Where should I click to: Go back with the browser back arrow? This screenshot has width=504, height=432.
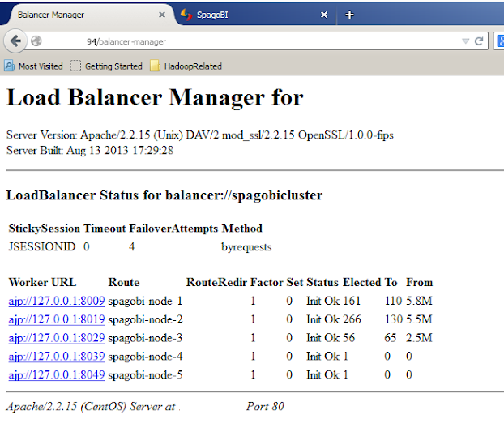(x=15, y=41)
